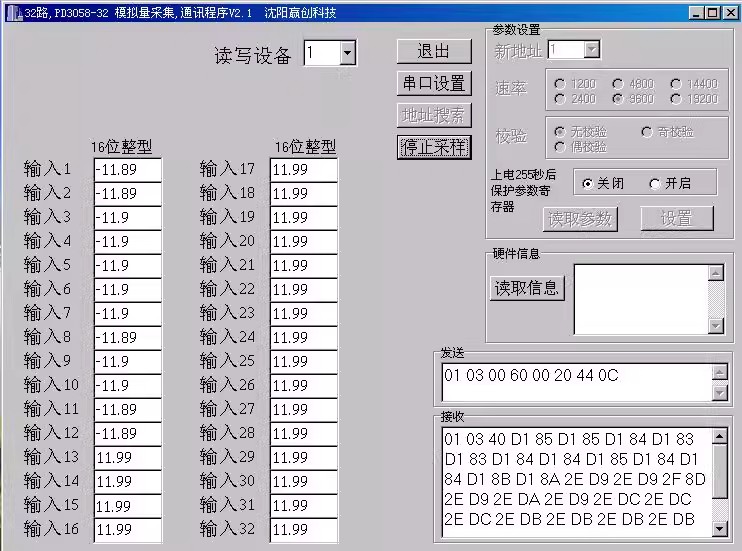Click the 输入1 value field

128,169
